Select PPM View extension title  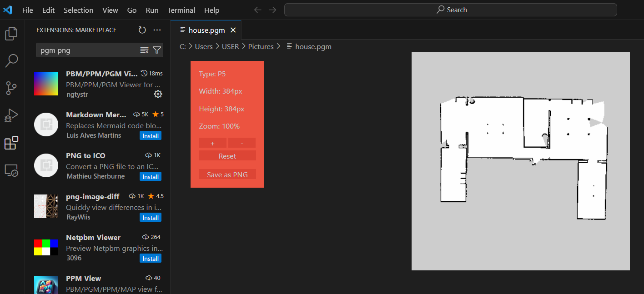[x=84, y=278]
